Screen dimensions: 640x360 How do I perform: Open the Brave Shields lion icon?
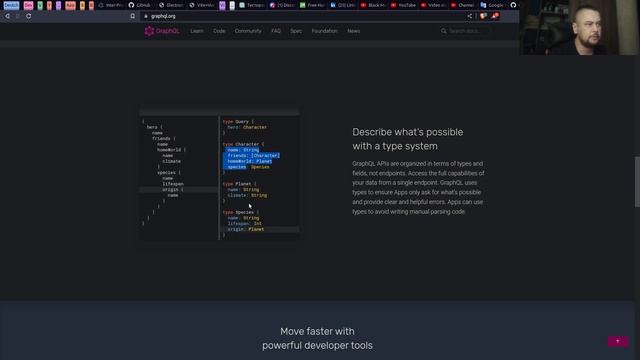[483, 16]
